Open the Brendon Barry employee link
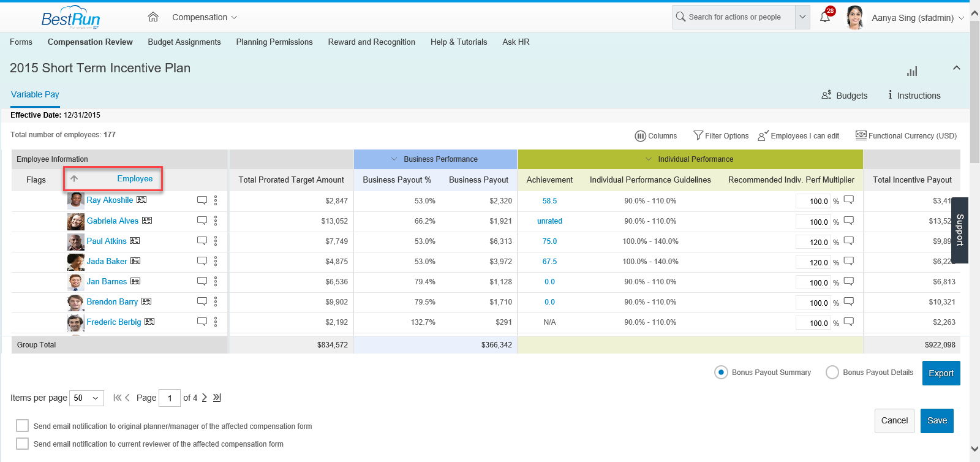Image resolution: width=980 pixels, height=462 pixels. [112, 301]
